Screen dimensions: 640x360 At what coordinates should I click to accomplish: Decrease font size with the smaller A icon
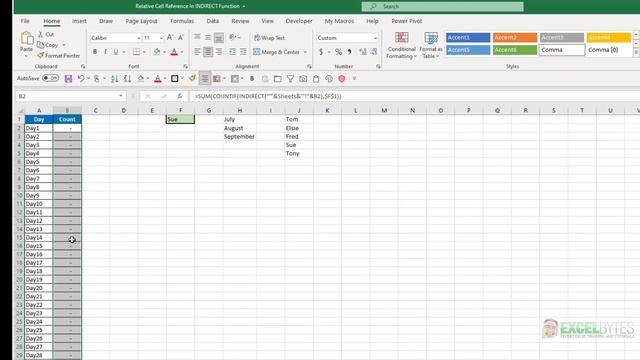click(180, 38)
